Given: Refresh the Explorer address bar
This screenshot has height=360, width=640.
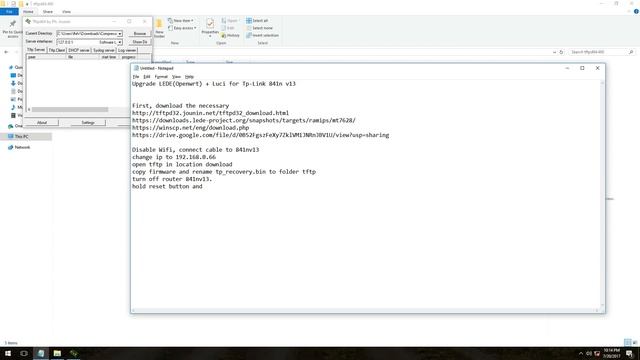Looking at the screenshot, I should [x=561, y=52].
